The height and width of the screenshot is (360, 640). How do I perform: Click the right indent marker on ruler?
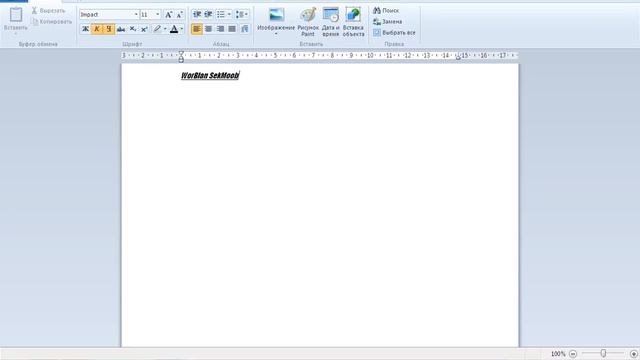(458, 58)
